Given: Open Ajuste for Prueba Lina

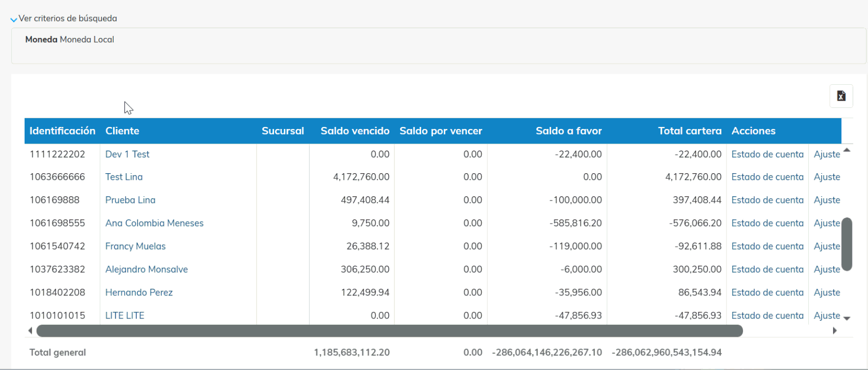Looking at the screenshot, I should click(x=826, y=200).
